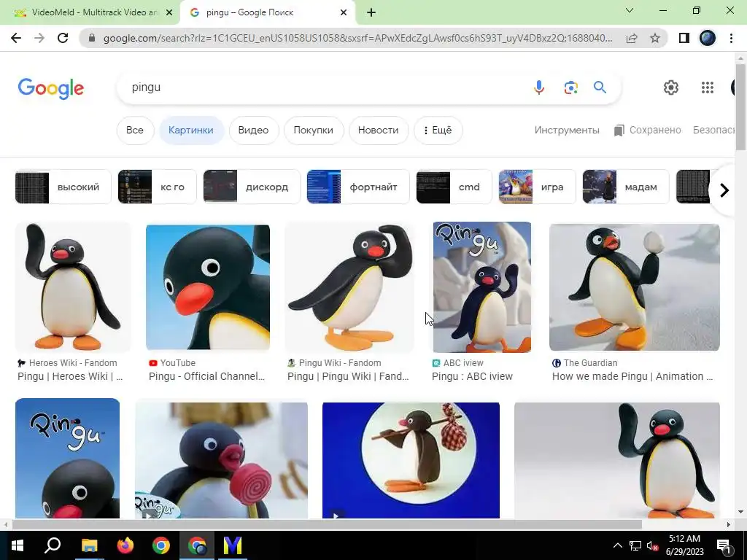
Task: Open Windows taskbar search
Action: click(x=53, y=545)
